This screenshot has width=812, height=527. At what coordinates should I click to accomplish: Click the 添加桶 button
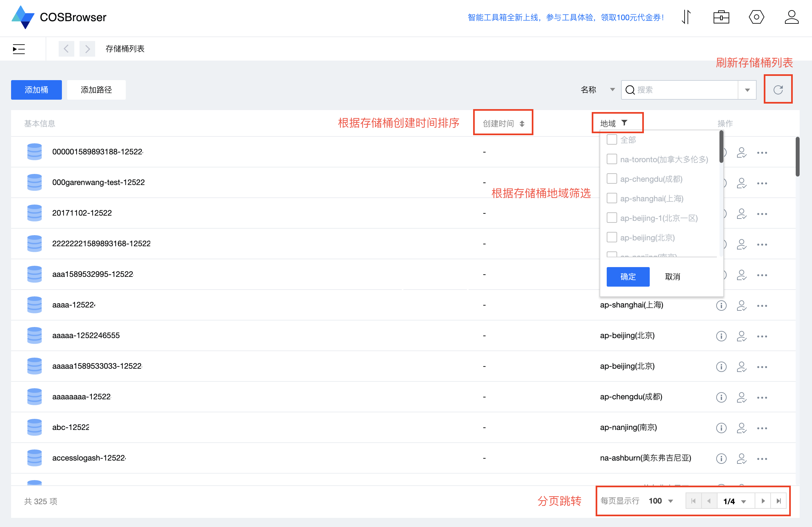pyautogui.click(x=36, y=90)
